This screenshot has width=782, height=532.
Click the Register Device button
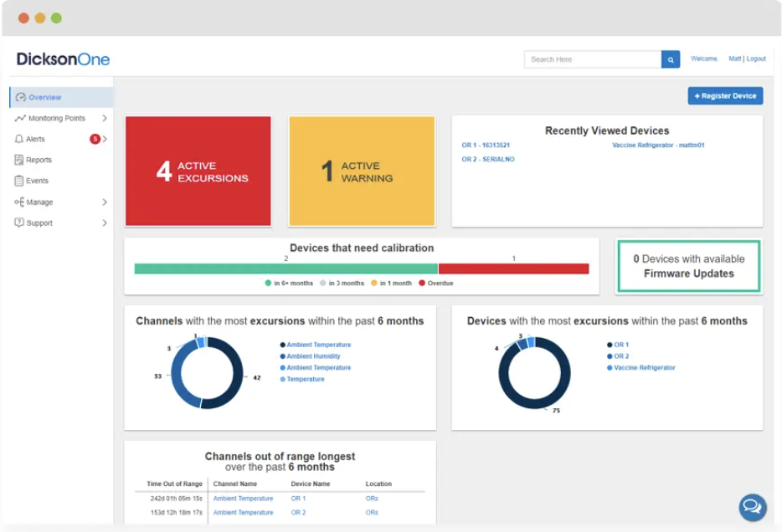point(725,96)
